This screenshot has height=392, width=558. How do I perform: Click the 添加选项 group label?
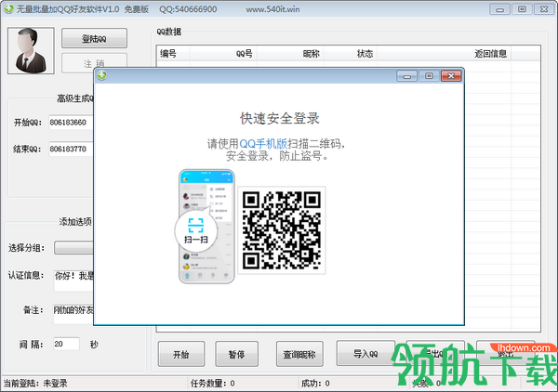75,222
